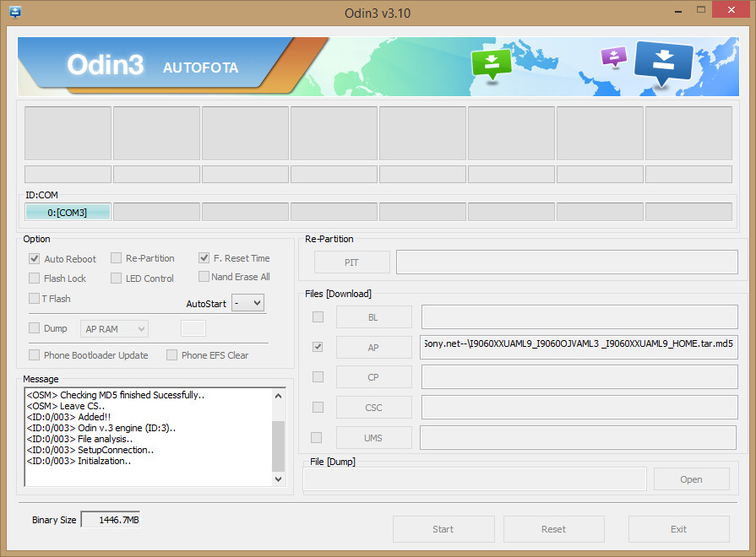Click the Open button in File Dump
Viewport: 756px width, 557px height.
tap(692, 479)
